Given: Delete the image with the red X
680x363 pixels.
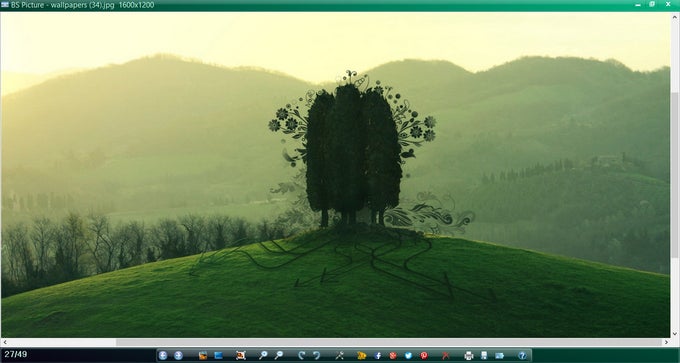Looking at the screenshot, I should click(445, 355).
